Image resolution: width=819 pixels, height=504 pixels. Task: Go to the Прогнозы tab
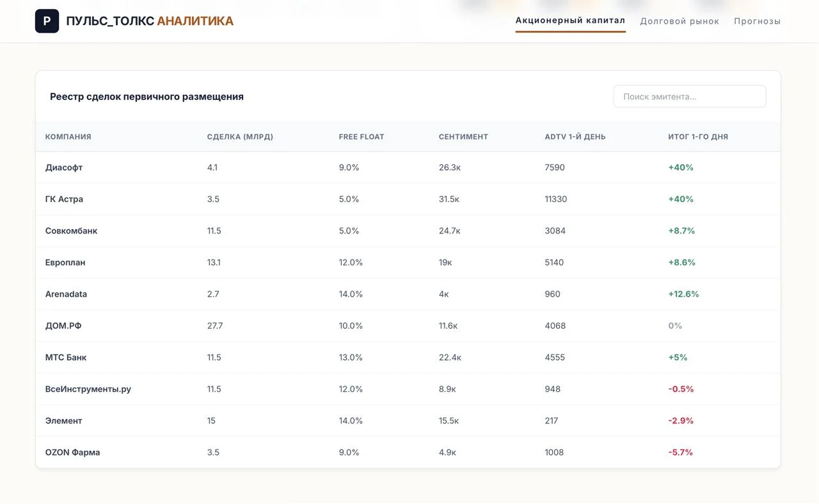click(x=757, y=21)
